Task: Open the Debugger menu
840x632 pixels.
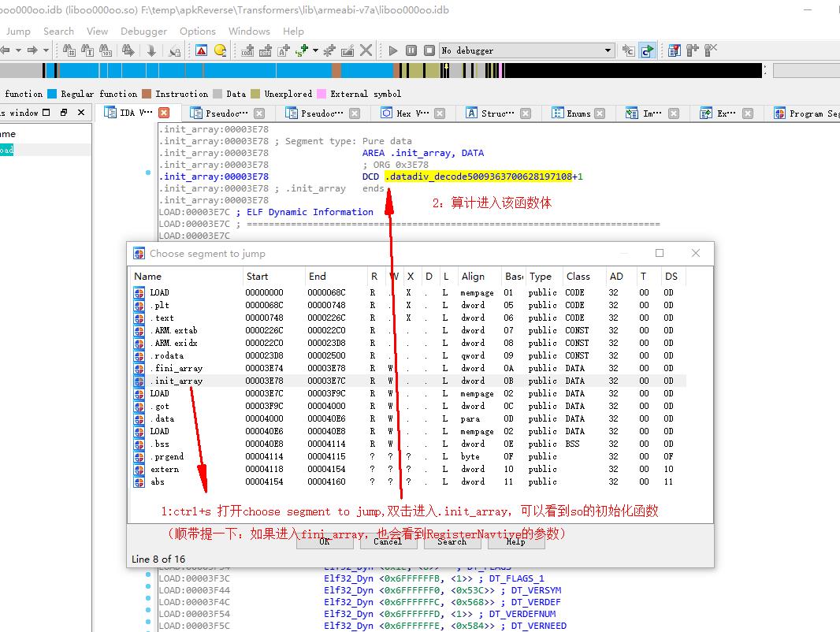Action: coord(143,32)
